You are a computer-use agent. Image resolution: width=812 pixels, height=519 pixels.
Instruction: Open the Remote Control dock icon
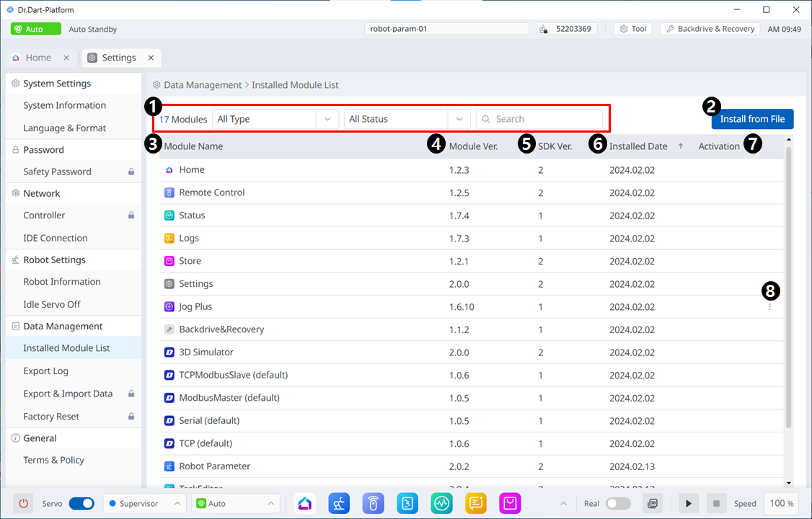pyautogui.click(x=373, y=503)
